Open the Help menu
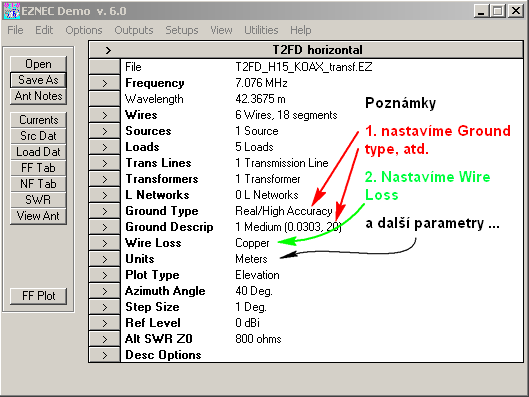The height and width of the screenshot is (397, 529). pos(301,30)
